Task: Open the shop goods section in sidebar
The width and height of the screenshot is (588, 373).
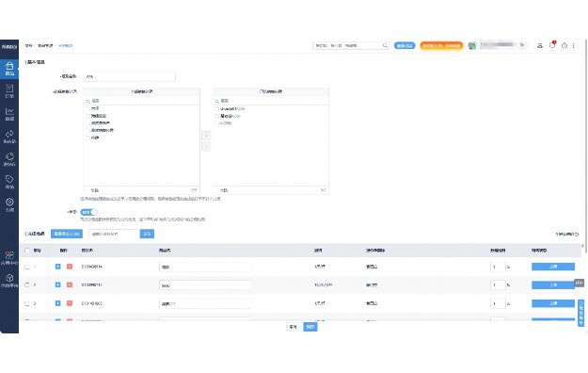Action: point(9,69)
